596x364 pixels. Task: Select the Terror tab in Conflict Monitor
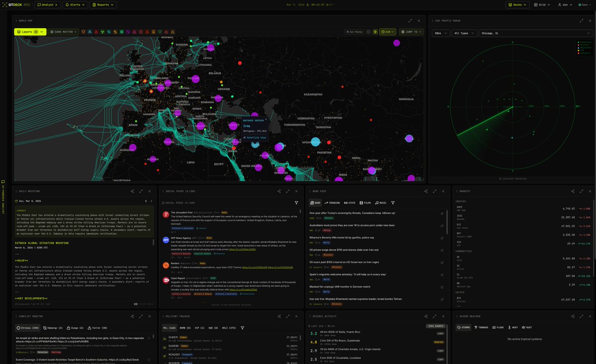96,328
